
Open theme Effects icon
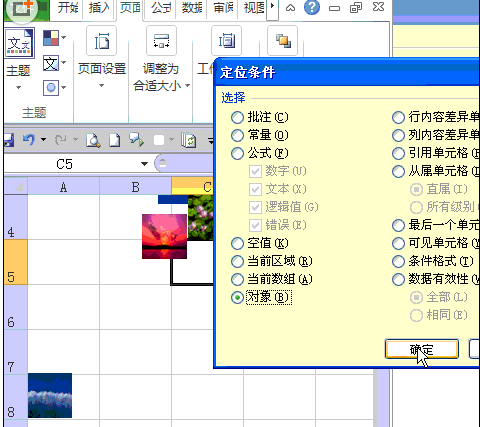[x=51, y=88]
